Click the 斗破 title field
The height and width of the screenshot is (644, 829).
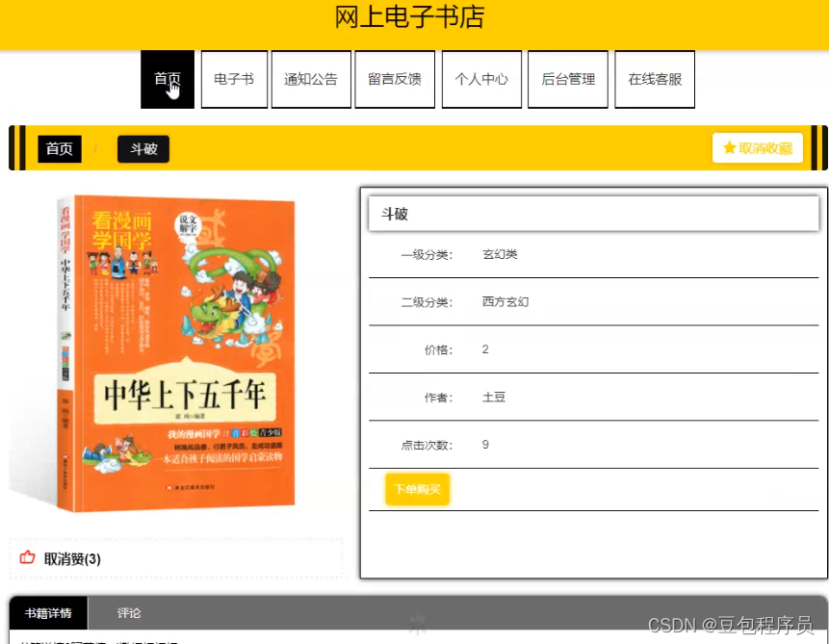(x=593, y=214)
